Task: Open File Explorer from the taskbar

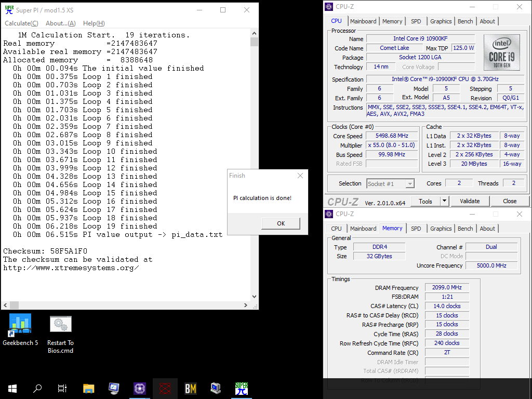Action: pyautogui.click(x=88, y=389)
